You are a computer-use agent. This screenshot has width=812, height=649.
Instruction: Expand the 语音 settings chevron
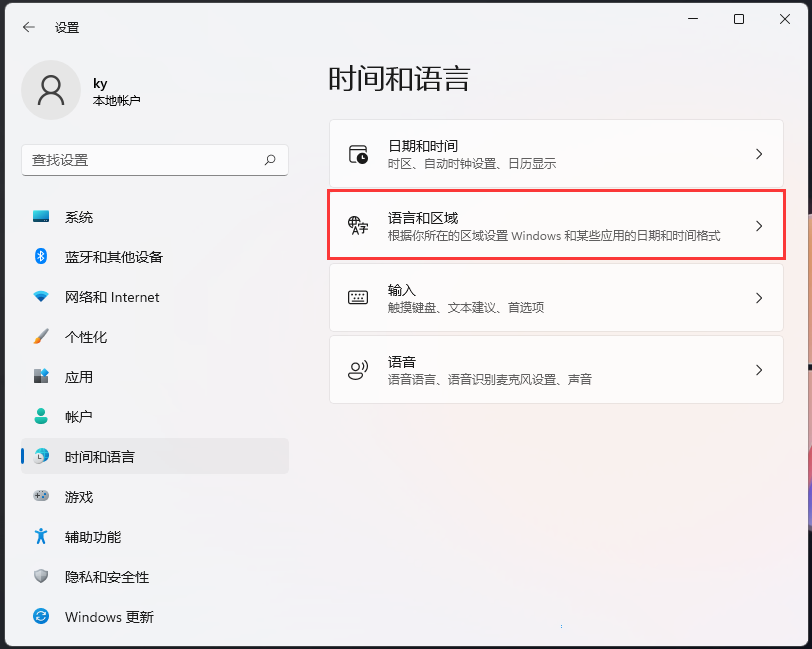click(x=758, y=370)
